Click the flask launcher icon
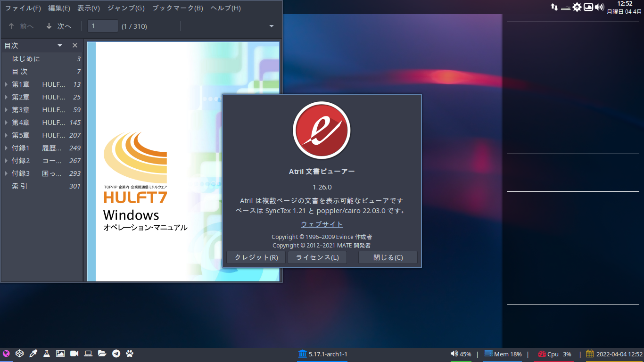The height and width of the screenshot is (362, 644). pyautogui.click(x=47, y=354)
